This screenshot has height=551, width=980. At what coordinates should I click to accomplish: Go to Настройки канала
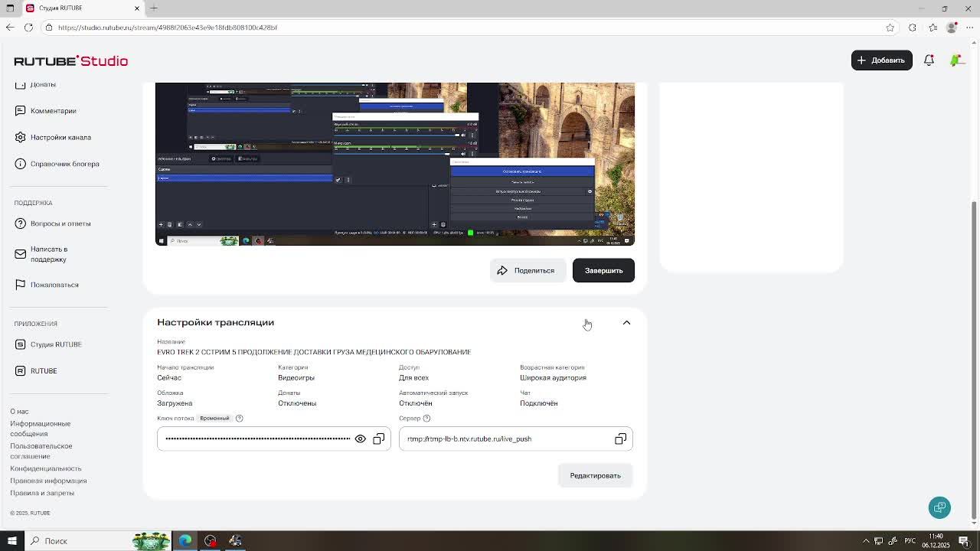pos(60,138)
